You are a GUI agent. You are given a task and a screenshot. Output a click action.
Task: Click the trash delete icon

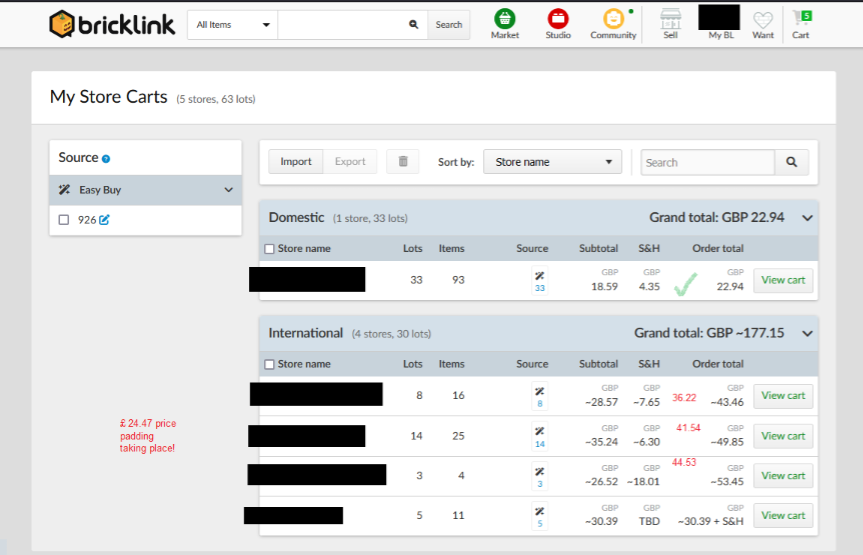coord(403,162)
